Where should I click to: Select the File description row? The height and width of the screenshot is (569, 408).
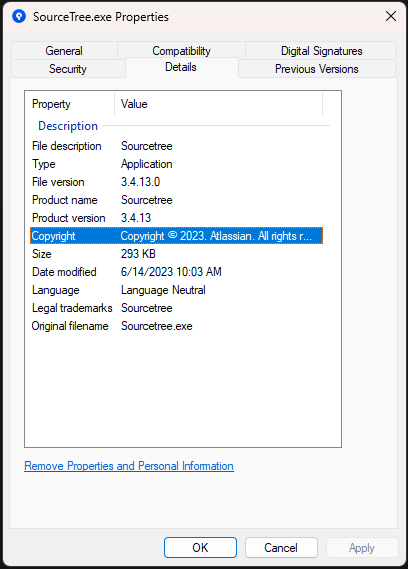pyautogui.click(x=176, y=146)
